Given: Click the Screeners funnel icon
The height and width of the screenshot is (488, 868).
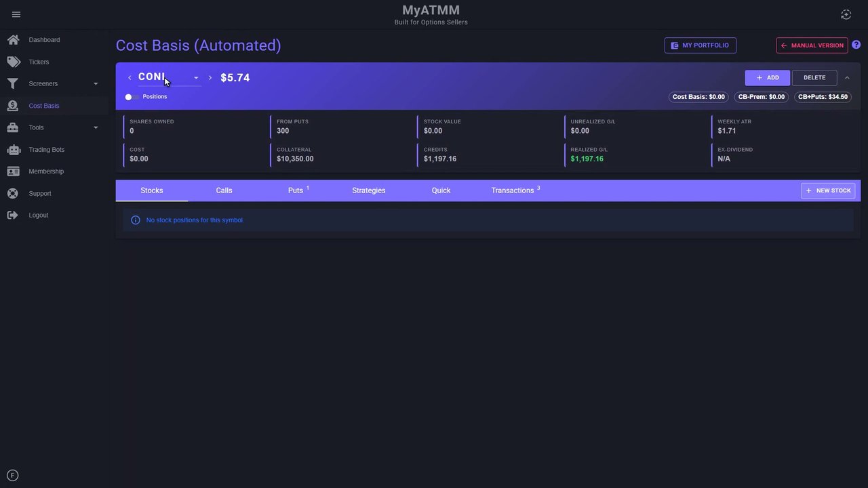Looking at the screenshot, I should point(13,84).
